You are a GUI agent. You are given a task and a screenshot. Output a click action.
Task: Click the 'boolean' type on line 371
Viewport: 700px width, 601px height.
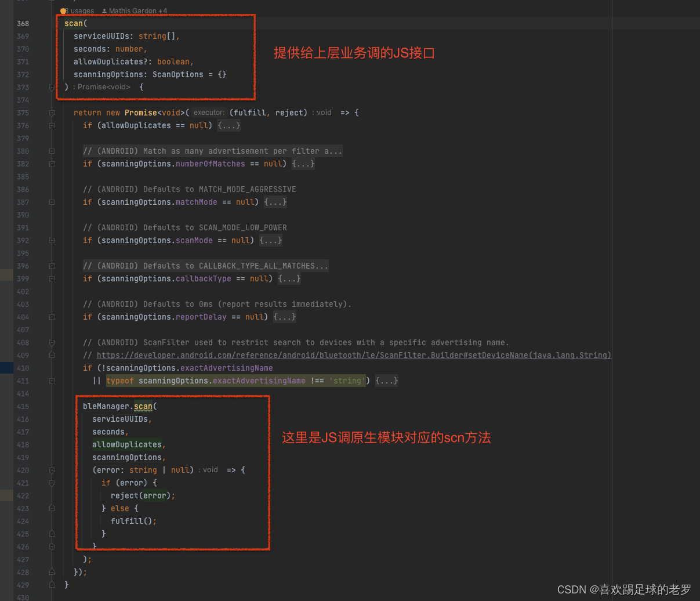tap(173, 62)
